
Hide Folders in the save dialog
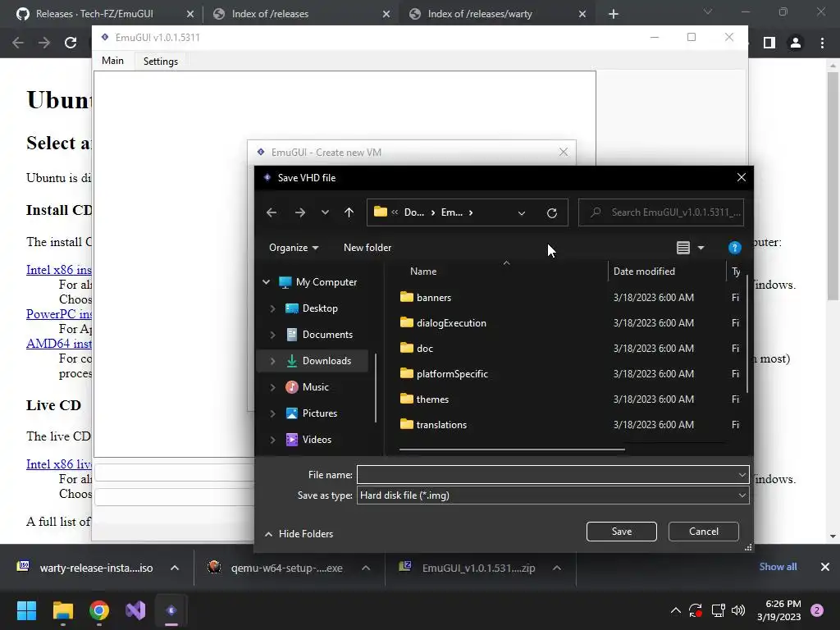tap(299, 534)
